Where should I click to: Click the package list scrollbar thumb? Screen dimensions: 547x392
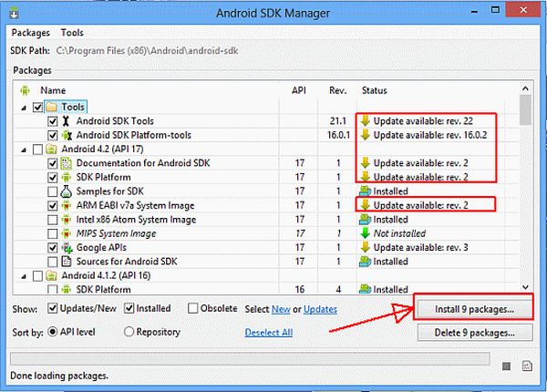[525, 110]
